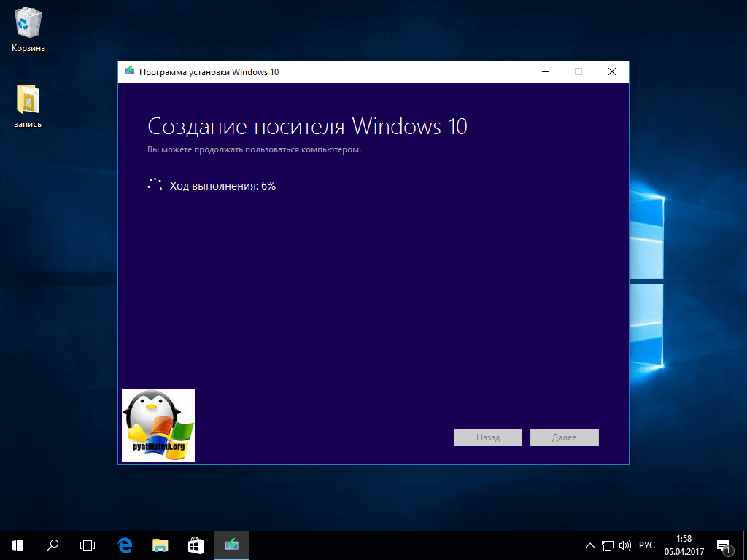The width and height of the screenshot is (747, 560).
Task: Click the Windows Start button
Action: tap(18, 545)
